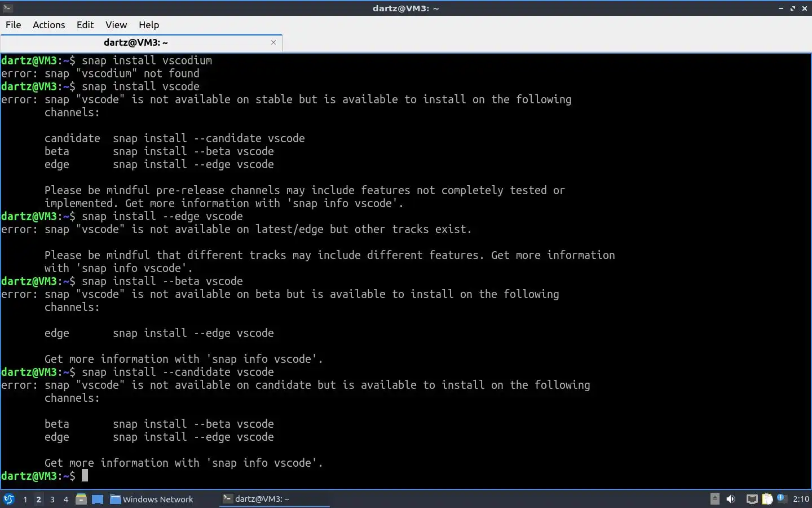
Task: Launch the file manager from the panel
Action: point(81,499)
